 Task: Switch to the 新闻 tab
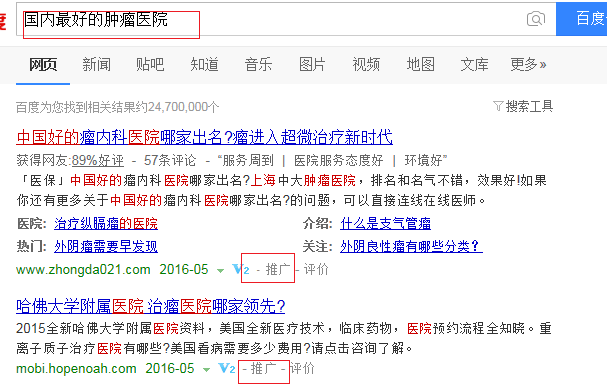pyautogui.click(x=96, y=64)
